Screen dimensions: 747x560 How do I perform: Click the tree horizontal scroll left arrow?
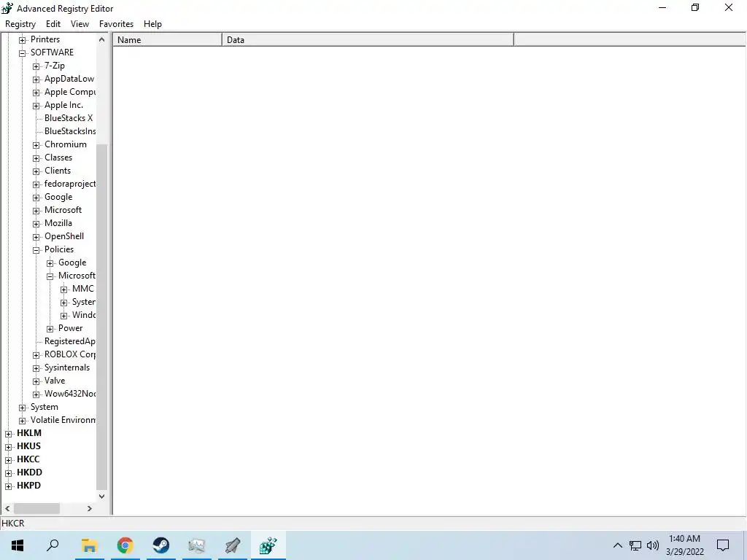7,508
